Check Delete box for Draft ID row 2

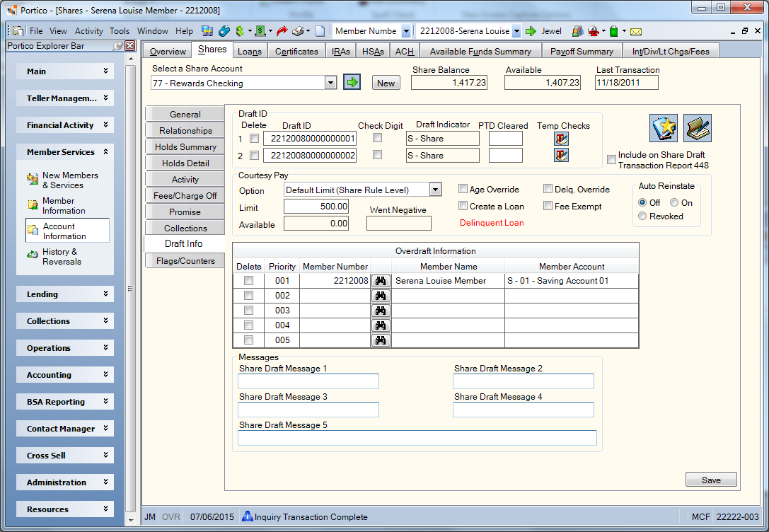(254, 156)
